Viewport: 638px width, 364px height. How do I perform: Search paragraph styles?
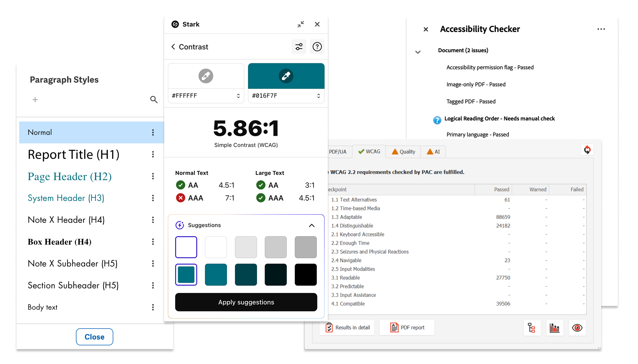154,100
